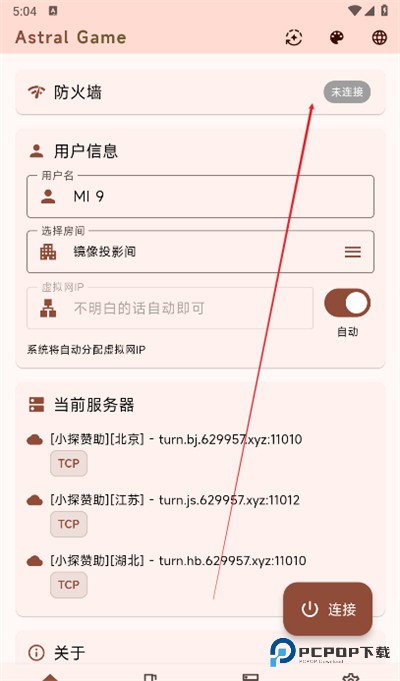Tap the 未连接 status badge

click(347, 92)
